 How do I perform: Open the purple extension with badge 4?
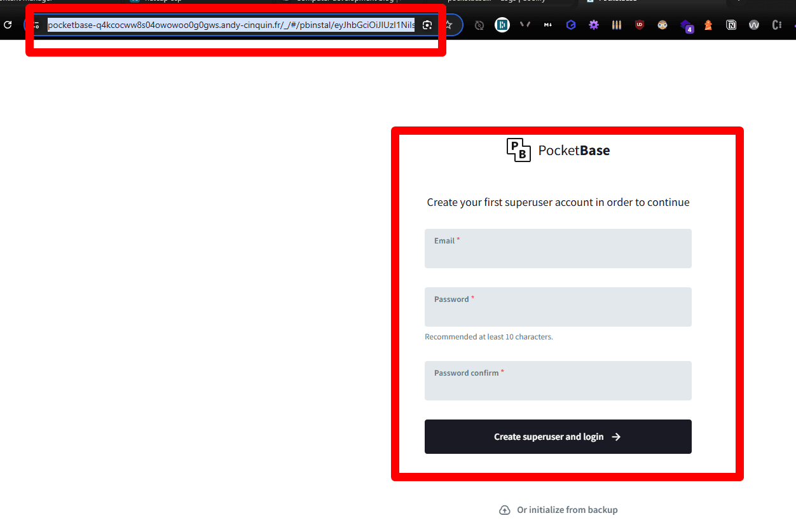(686, 26)
